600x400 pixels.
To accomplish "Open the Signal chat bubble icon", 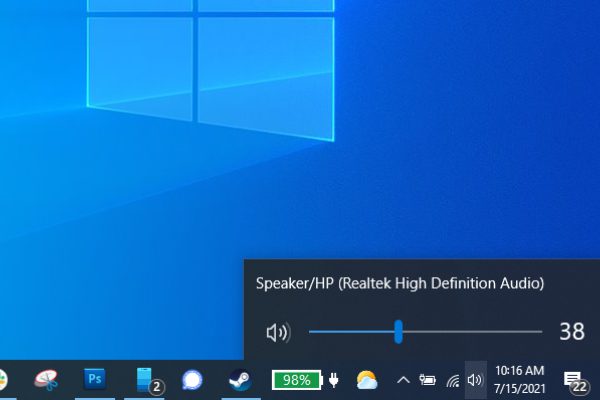I will click(x=192, y=380).
